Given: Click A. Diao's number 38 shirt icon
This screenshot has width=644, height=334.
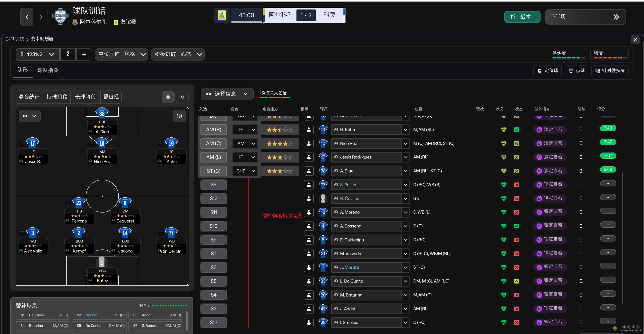Looking at the screenshot, I should (102, 113).
